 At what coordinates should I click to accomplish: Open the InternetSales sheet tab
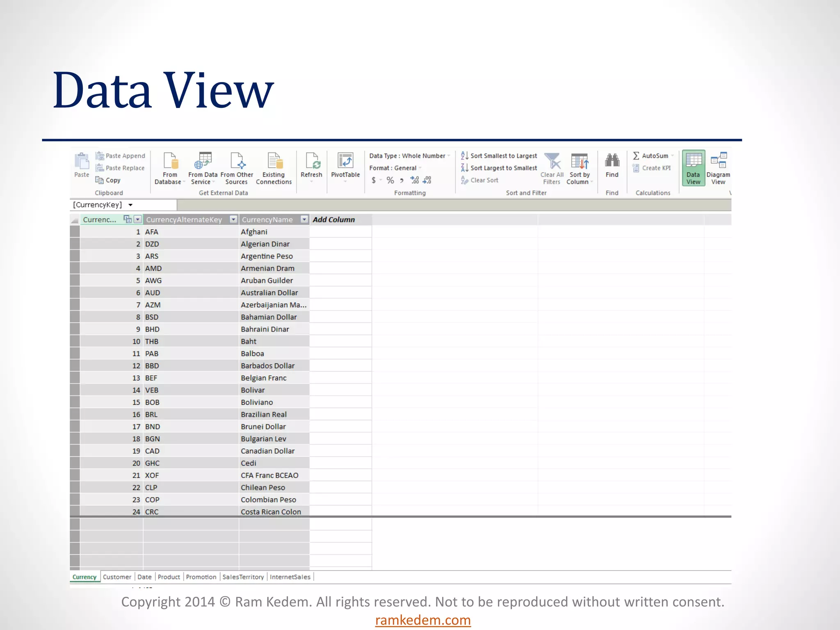click(x=290, y=577)
